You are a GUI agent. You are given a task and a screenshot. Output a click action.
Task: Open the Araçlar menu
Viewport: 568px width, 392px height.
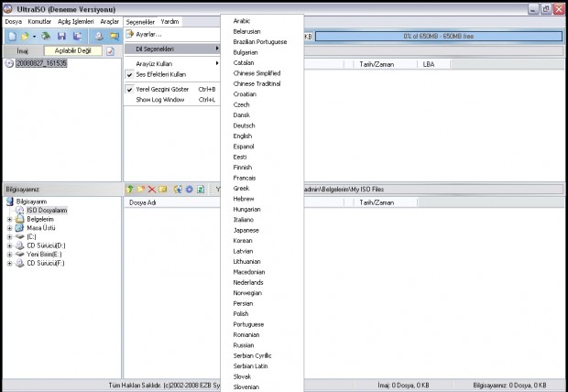(109, 22)
